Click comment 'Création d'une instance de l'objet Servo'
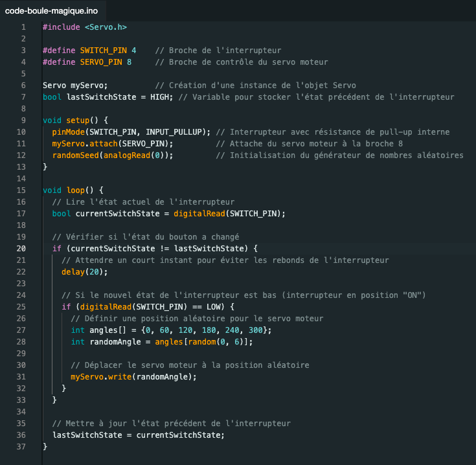The height and width of the screenshot is (465, 476). pyautogui.click(x=256, y=85)
